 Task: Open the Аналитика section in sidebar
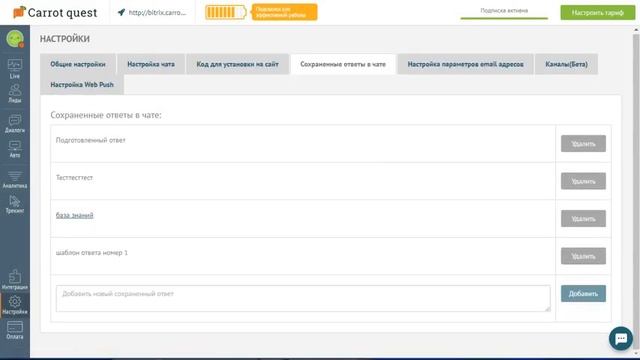tap(15, 180)
